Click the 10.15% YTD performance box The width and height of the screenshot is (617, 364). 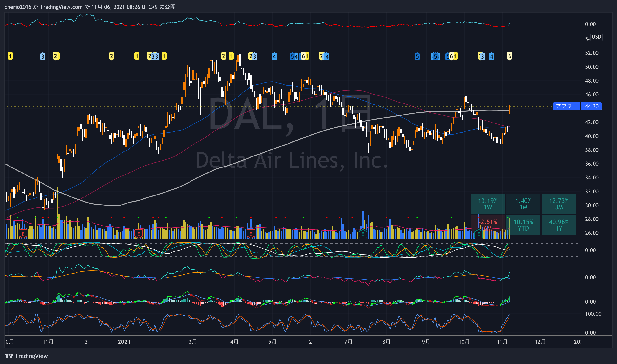523,225
